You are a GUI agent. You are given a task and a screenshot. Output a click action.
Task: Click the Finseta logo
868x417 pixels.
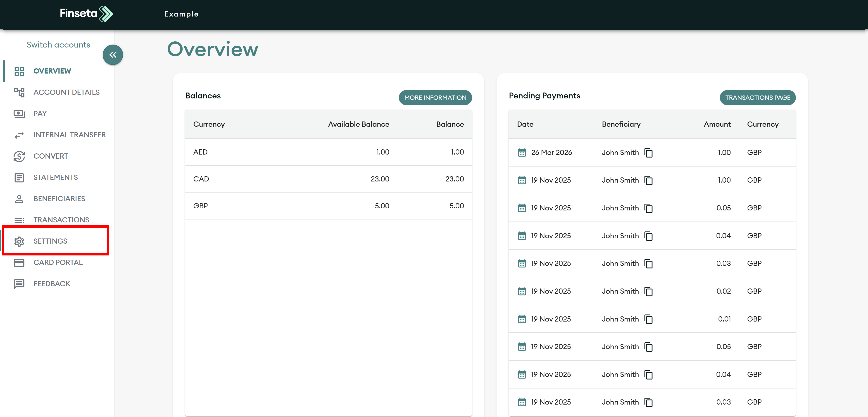(x=86, y=14)
